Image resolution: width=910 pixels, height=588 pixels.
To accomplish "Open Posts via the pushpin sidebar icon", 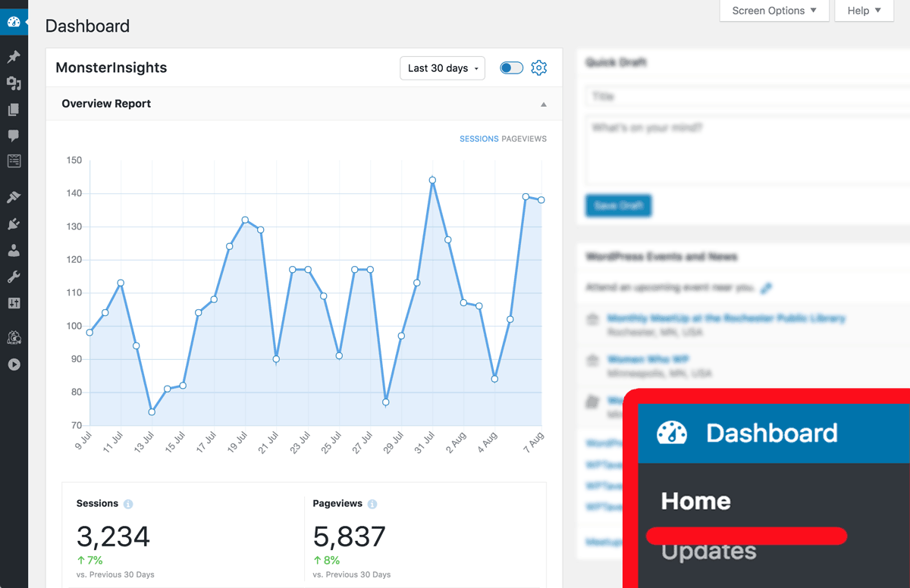I will (x=14, y=57).
